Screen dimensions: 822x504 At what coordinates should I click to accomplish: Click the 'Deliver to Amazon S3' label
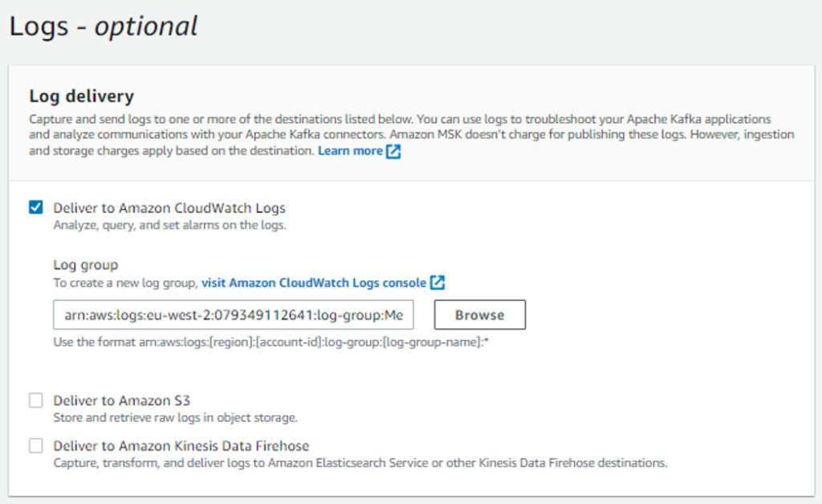tap(122, 400)
